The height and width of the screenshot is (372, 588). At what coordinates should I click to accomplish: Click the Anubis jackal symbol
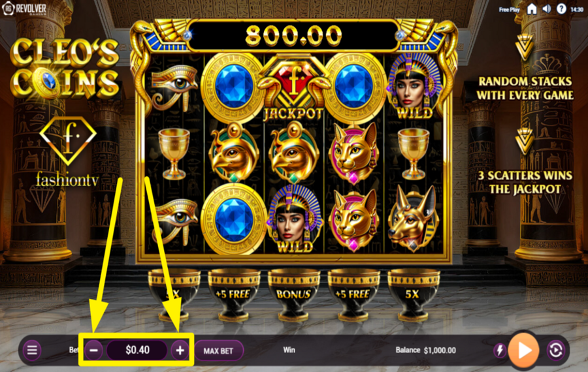(413, 219)
